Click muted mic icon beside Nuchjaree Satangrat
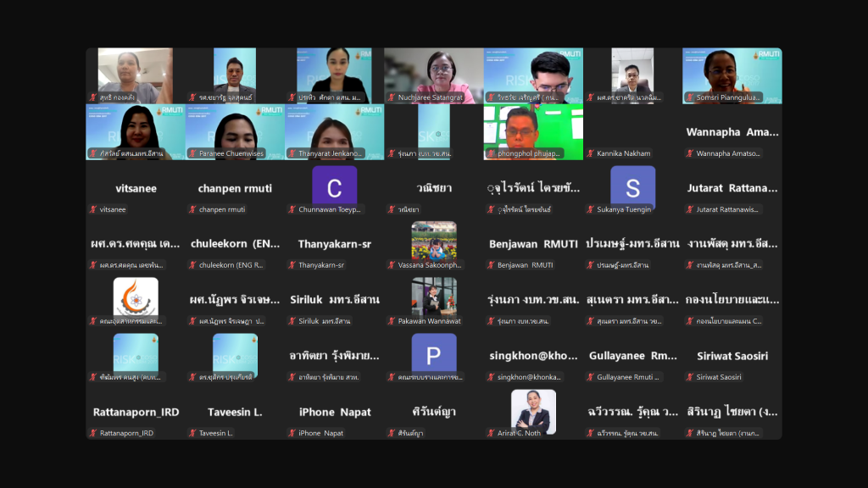The height and width of the screenshot is (488, 868). (391, 97)
